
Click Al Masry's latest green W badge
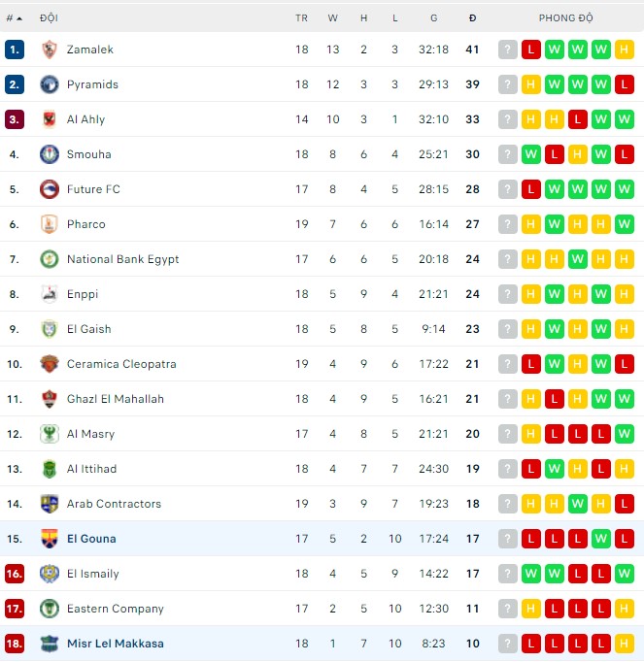(625, 434)
